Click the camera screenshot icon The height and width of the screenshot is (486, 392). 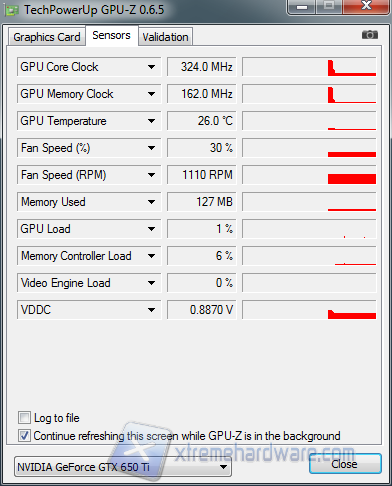370,35
